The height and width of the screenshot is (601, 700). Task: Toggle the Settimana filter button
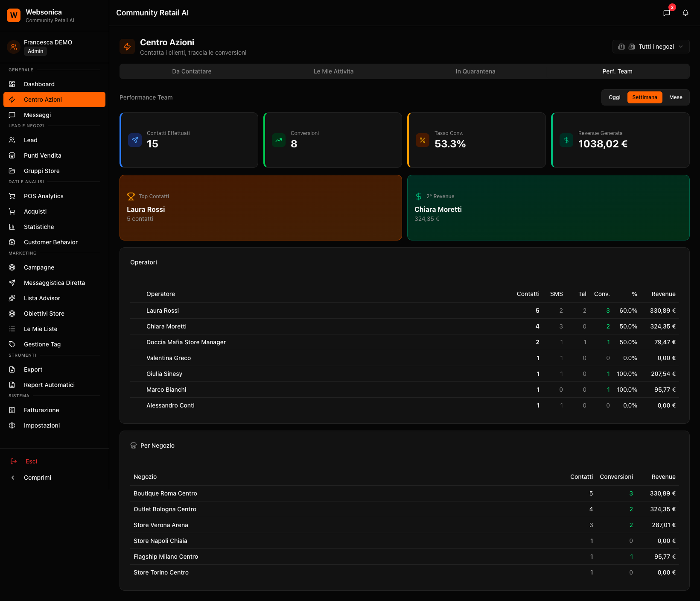(645, 97)
